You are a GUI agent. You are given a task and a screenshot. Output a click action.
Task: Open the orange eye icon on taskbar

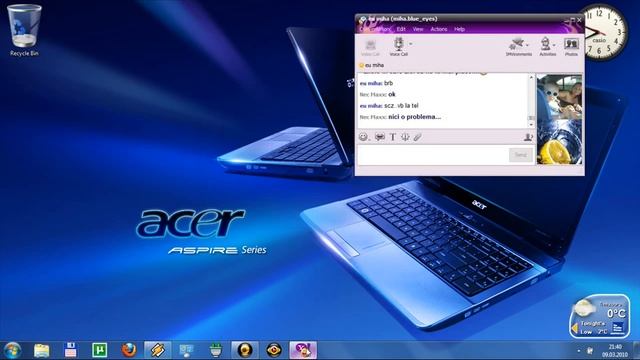273,350
